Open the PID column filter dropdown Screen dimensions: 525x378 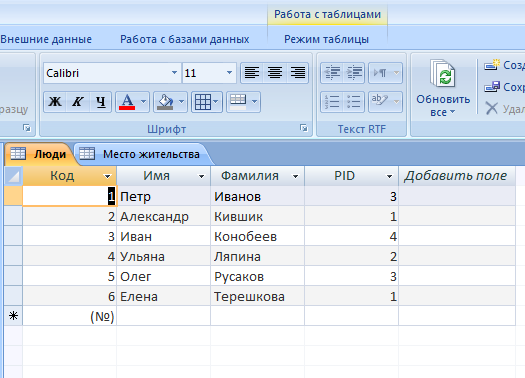389,176
